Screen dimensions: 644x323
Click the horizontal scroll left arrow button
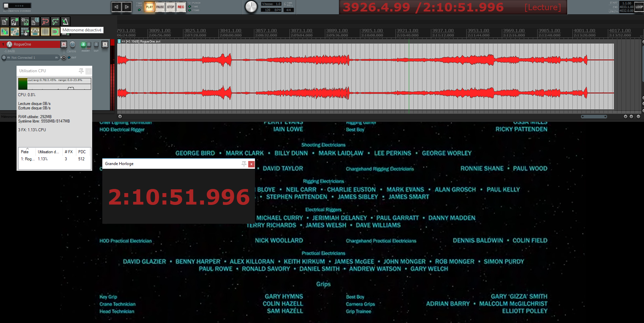point(120,116)
